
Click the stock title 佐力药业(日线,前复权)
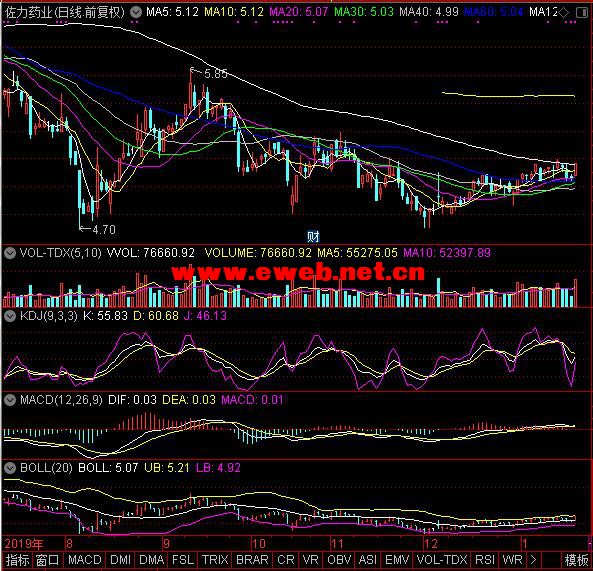tap(64, 12)
